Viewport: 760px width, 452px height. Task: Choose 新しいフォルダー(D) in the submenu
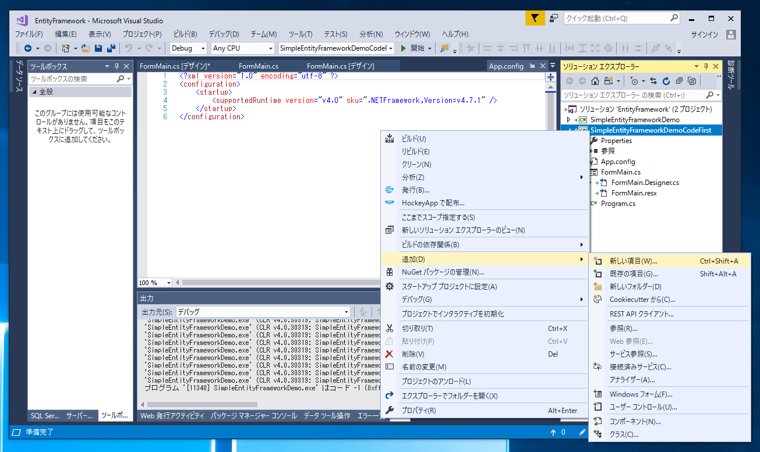click(670, 287)
